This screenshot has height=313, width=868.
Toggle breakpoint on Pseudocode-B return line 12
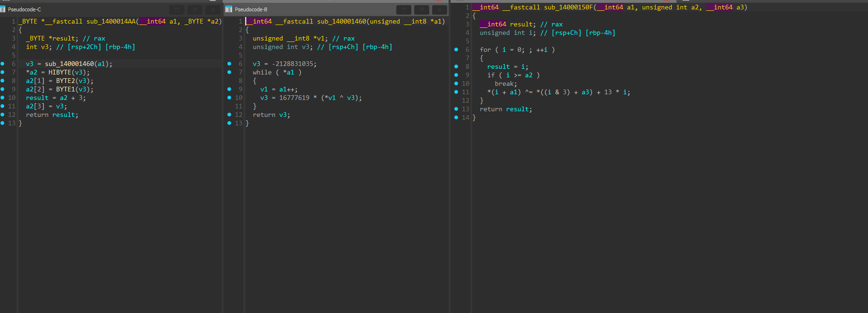tap(229, 115)
